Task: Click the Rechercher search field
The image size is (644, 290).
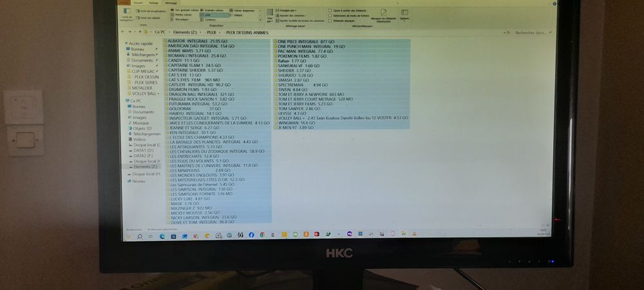Action: pos(533,33)
